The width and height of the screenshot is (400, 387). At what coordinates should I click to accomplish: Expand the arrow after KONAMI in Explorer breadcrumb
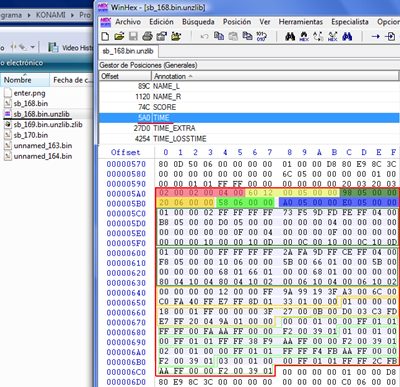pyautogui.click(x=72, y=15)
